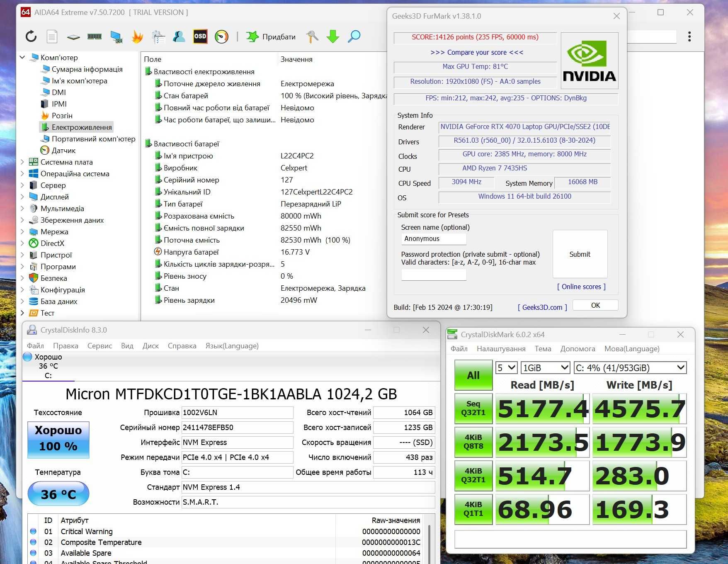728x564 pixels.
Task: Open the test count dropdown showing 5
Action: tap(506, 367)
